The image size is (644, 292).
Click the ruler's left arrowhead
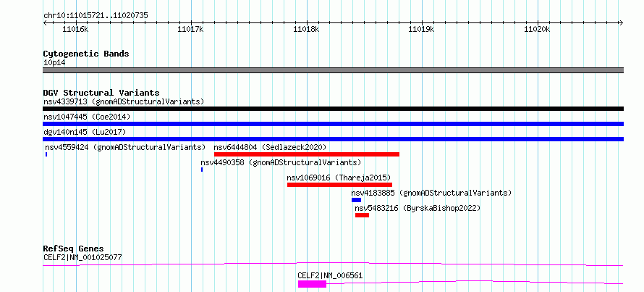(x=45, y=23)
